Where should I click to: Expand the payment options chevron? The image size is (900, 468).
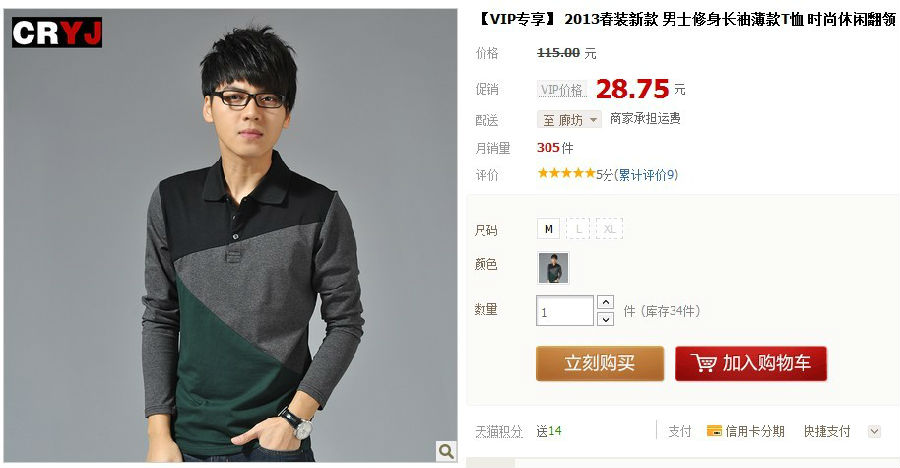point(874,431)
